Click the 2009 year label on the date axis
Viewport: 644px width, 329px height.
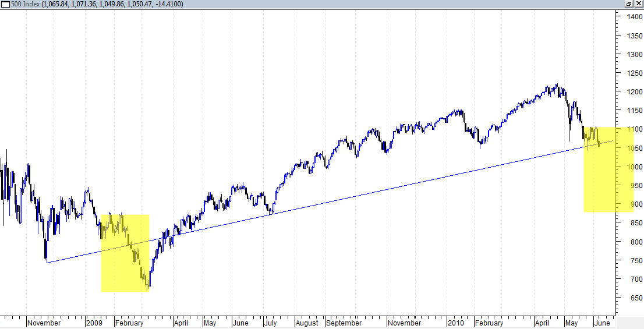point(94,323)
